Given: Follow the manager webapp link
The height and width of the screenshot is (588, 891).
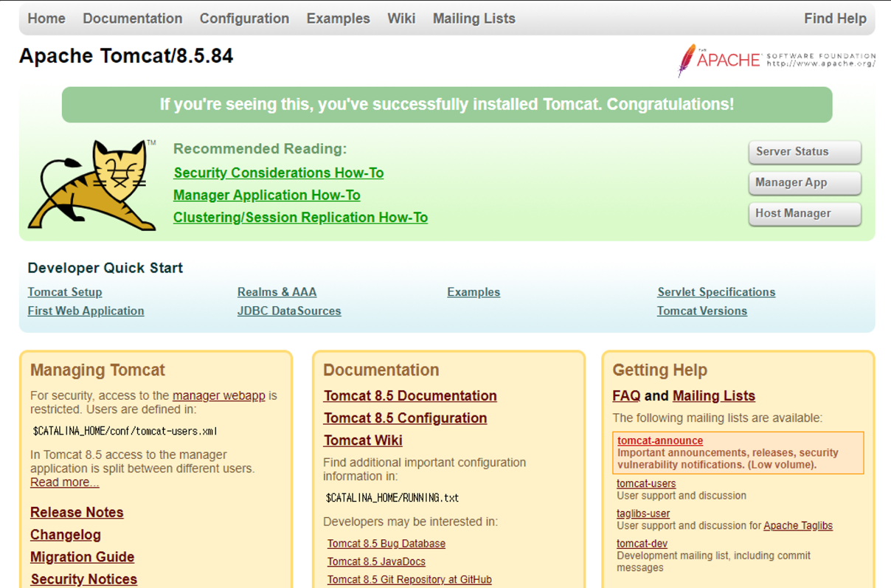Looking at the screenshot, I should coord(218,395).
